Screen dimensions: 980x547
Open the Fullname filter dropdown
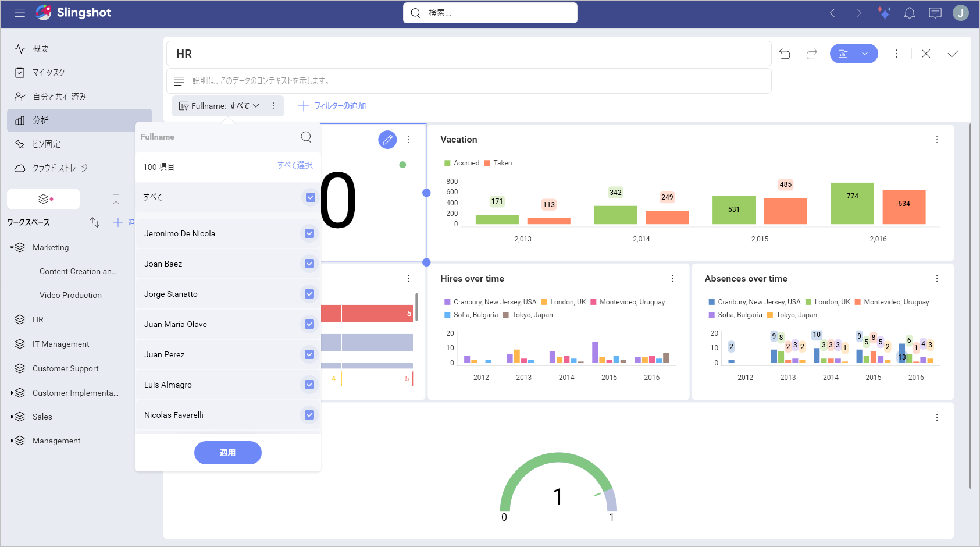point(219,106)
